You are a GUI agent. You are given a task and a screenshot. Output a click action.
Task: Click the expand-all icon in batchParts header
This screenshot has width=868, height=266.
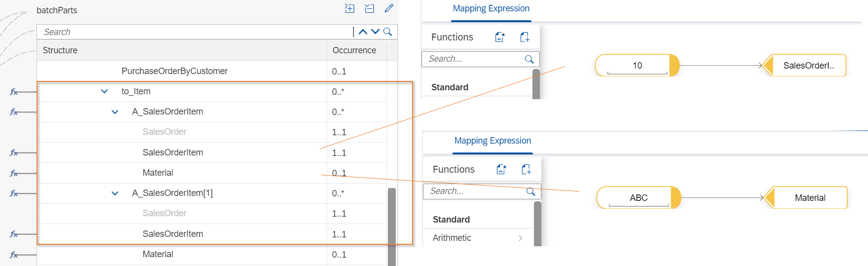click(x=349, y=8)
